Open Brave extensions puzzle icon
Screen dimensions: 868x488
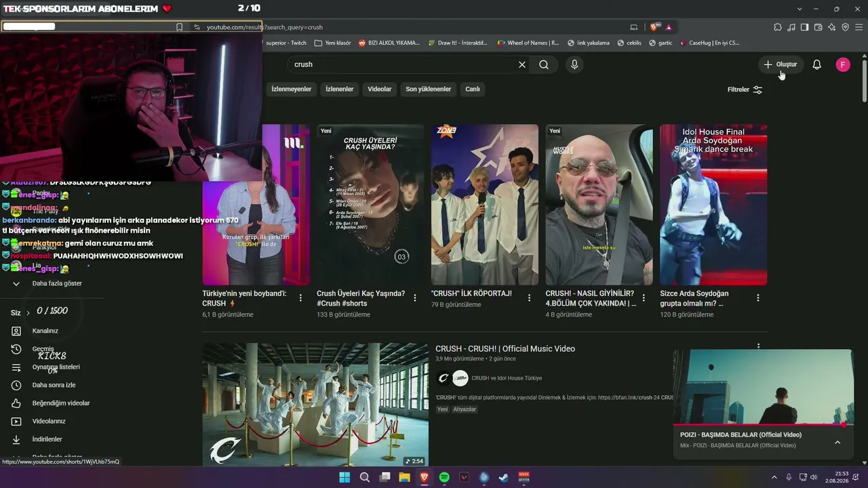click(x=777, y=27)
